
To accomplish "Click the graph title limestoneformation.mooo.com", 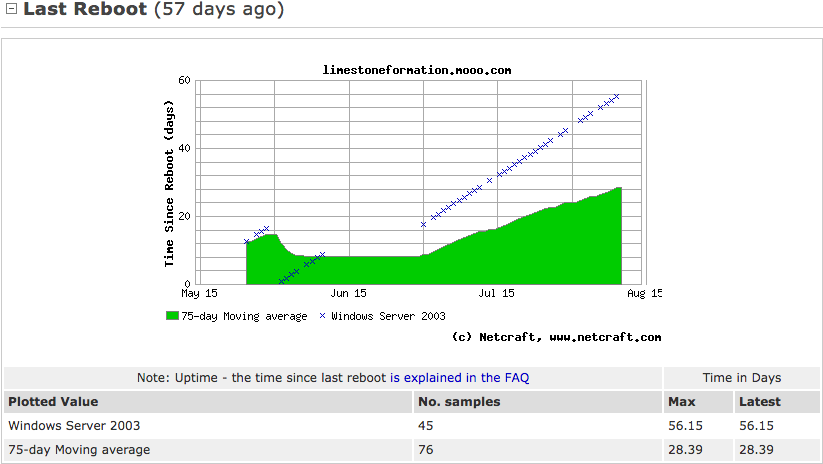I will [417, 70].
